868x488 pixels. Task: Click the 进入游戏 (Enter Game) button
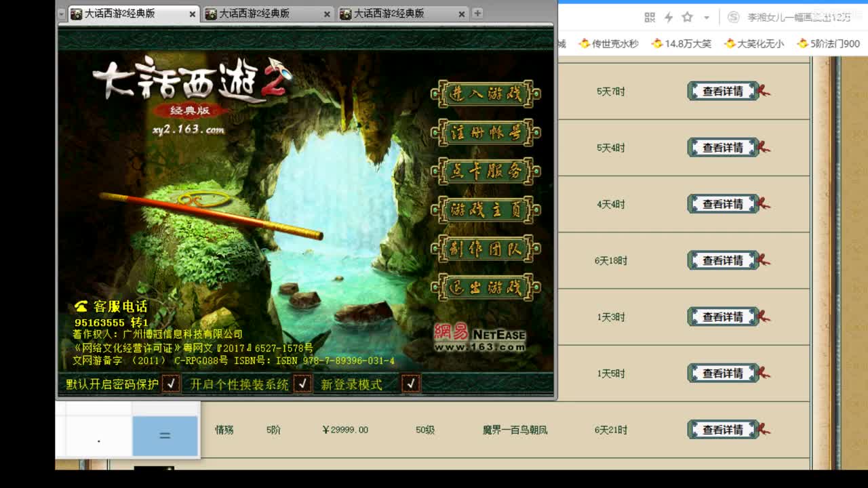pos(486,94)
